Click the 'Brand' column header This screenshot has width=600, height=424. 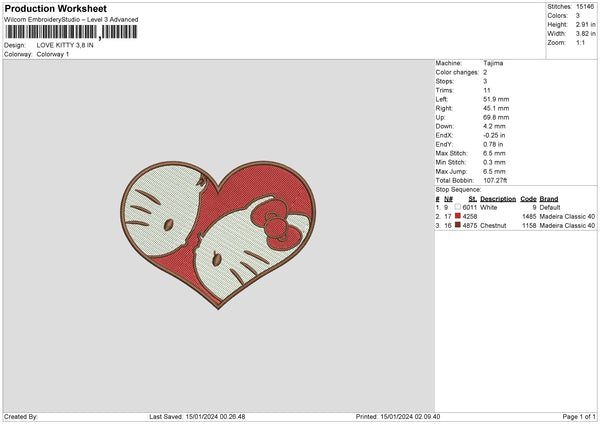click(x=549, y=199)
